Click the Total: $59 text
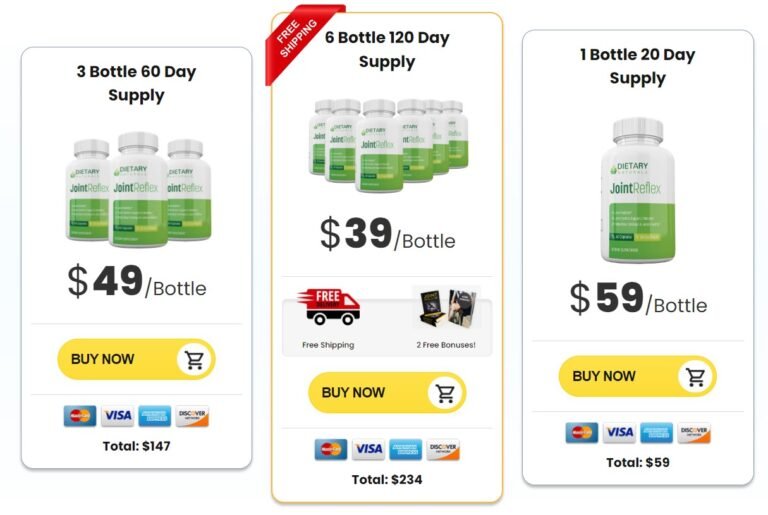This screenshot has width=768, height=515. tap(638, 463)
